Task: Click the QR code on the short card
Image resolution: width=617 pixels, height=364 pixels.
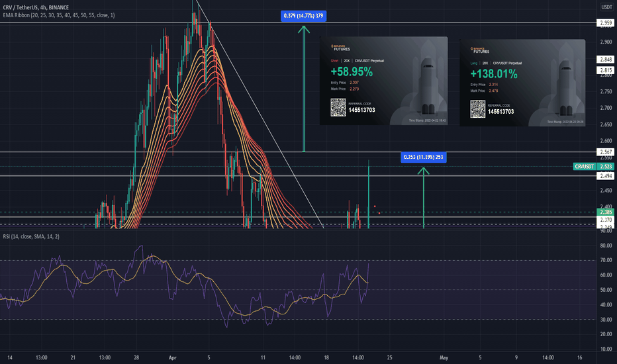Action: [338, 107]
